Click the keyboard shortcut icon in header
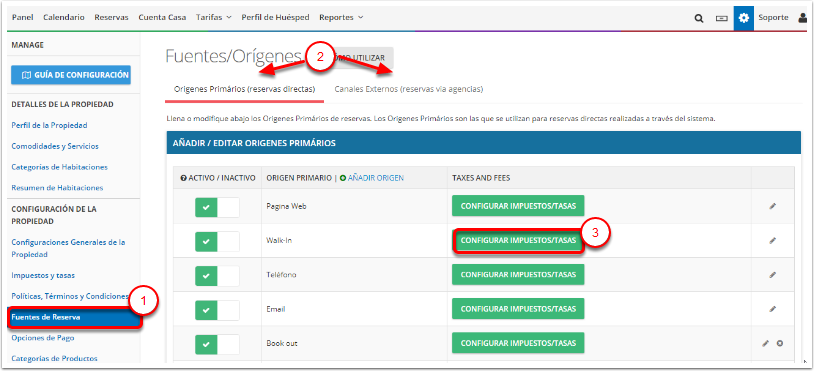 click(x=722, y=18)
